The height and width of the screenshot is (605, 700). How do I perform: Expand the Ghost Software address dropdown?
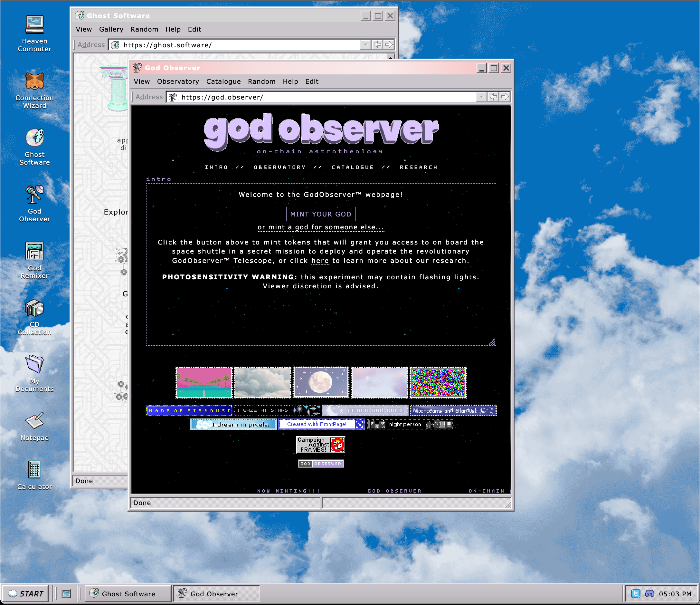[365, 44]
